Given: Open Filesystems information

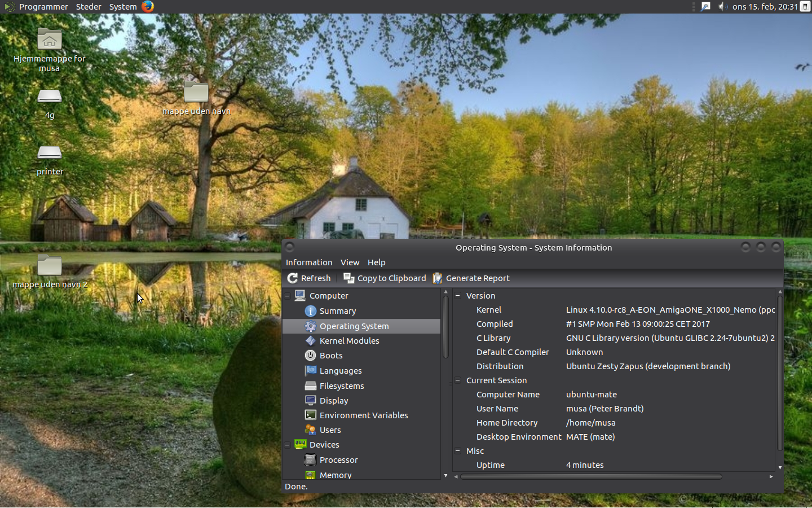Looking at the screenshot, I should point(341,386).
